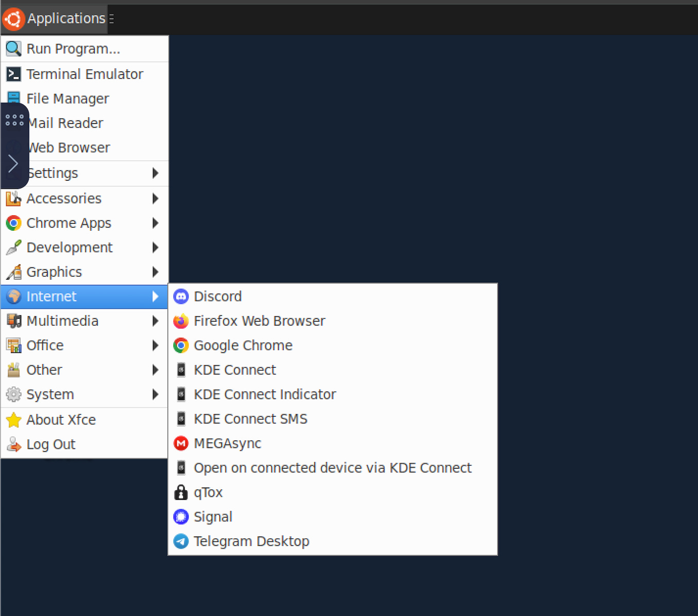The height and width of the screenshot is (616, 698).
Task: Click the six-dot grid on side handle
Action: (14, 120)
